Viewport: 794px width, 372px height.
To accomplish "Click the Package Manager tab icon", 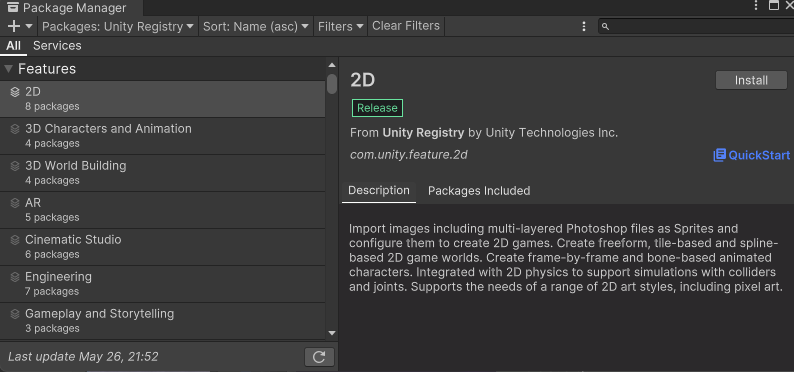I will [x=13, y=8].
